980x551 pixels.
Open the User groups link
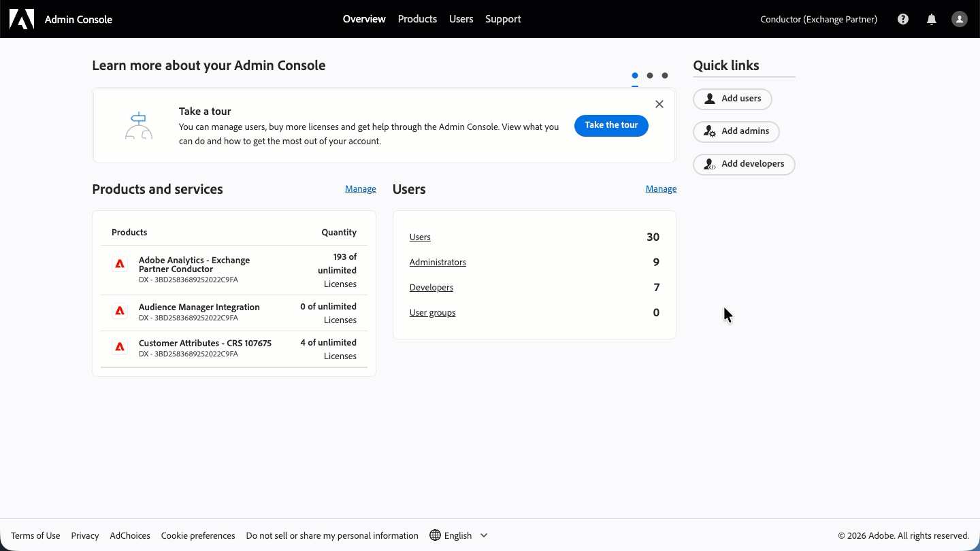[433, 313]
